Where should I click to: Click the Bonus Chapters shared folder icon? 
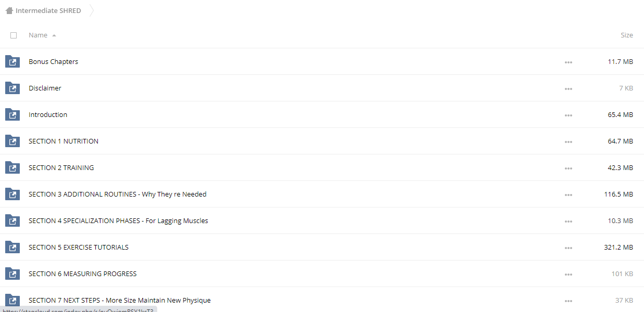[12, 62]
